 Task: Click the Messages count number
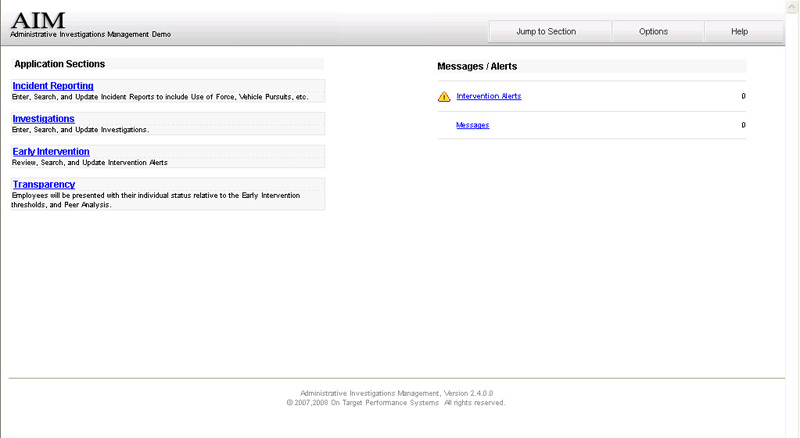click(x=743, y=125)
